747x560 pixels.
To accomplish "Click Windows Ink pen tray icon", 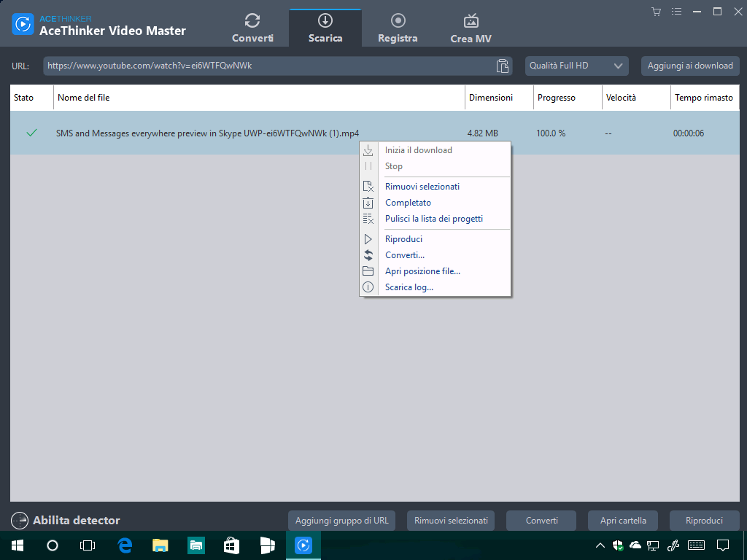I will click(x=673, y=545).
